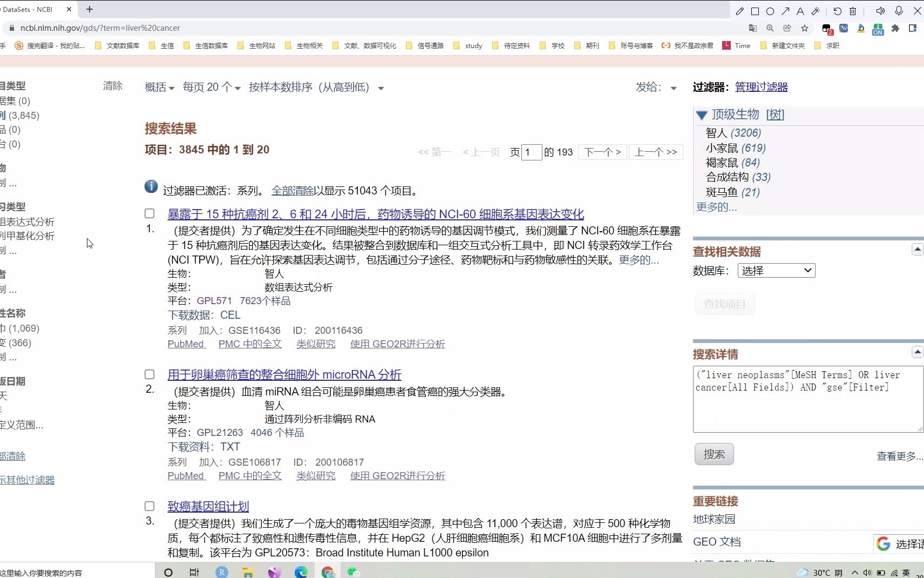
Task: Open File Explorer from the taskbar
Action: point(248,572)
